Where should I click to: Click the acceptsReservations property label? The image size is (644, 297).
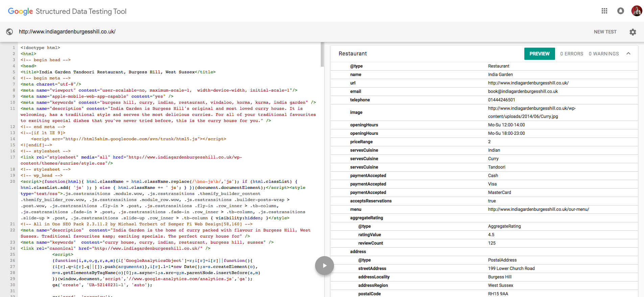point(371,201)
